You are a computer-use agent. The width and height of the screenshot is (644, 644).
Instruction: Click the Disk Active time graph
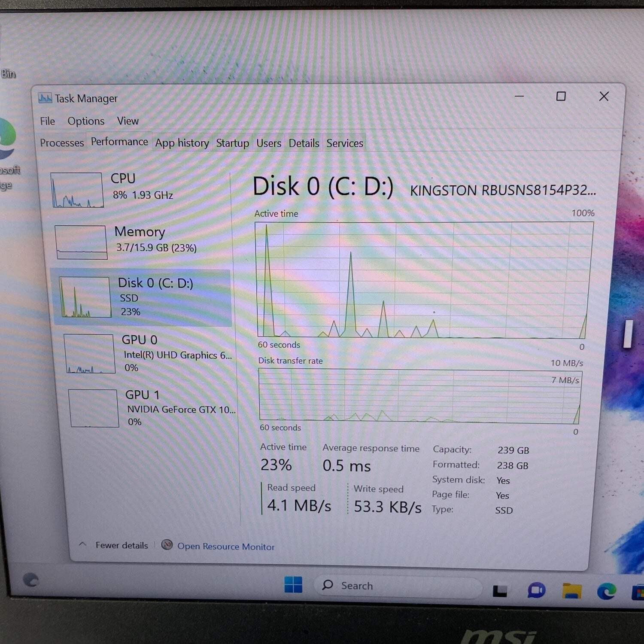coord(424,279)
